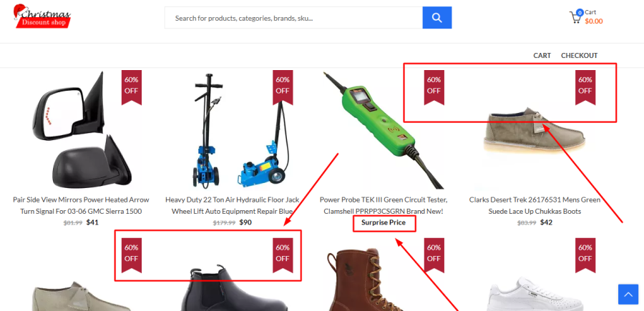Select the green circuit tester product image

click(x=384, y=130)
